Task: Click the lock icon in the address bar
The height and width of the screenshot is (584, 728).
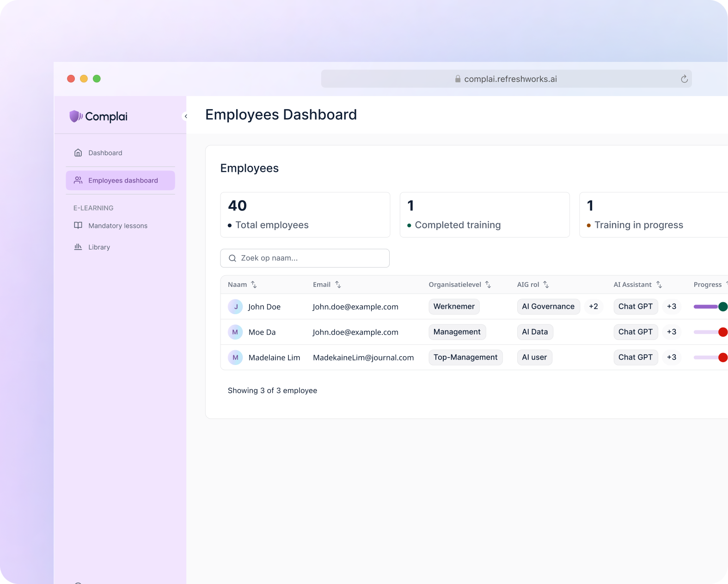Action: coord(458,79)
